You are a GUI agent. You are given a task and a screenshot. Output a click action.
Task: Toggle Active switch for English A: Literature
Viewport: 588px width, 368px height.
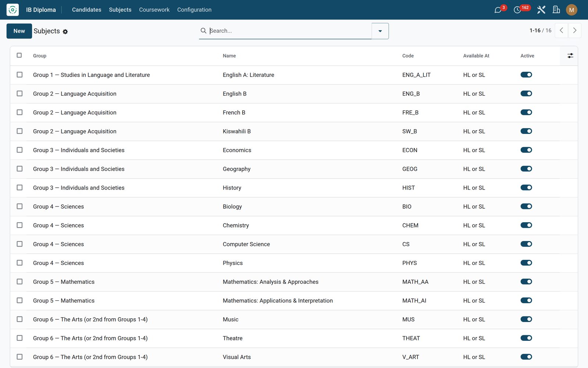526,75
